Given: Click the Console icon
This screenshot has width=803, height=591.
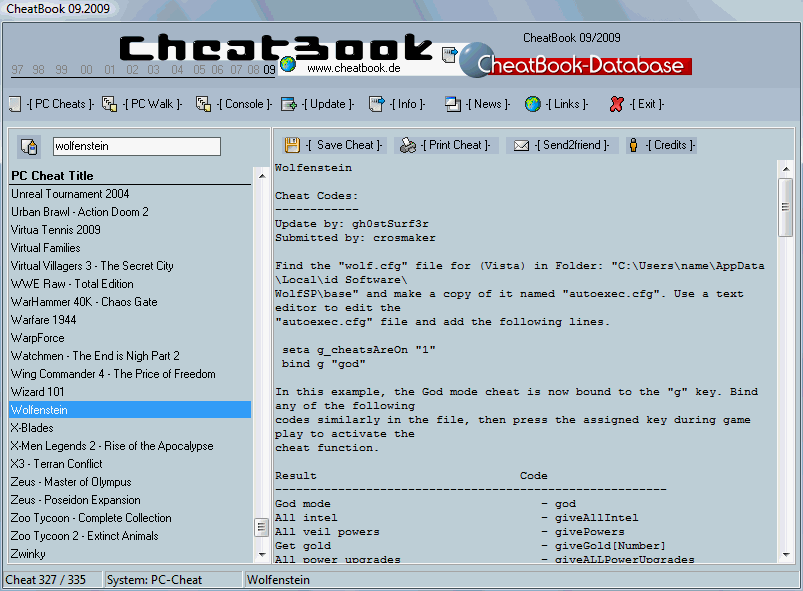Looking at the screenshot, I should [203, 104].
